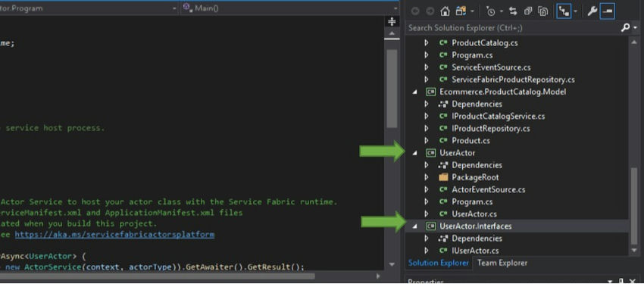Click the Solution Explorer Forward arrow
This screenshot has height=284, width=644.
[430, 11]
